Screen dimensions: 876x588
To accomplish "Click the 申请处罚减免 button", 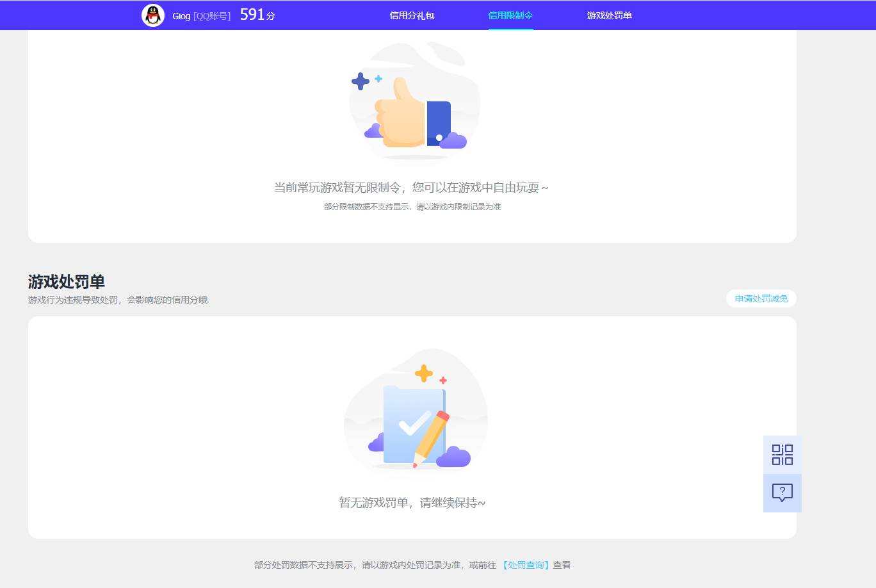I will (x=761, y=298).
